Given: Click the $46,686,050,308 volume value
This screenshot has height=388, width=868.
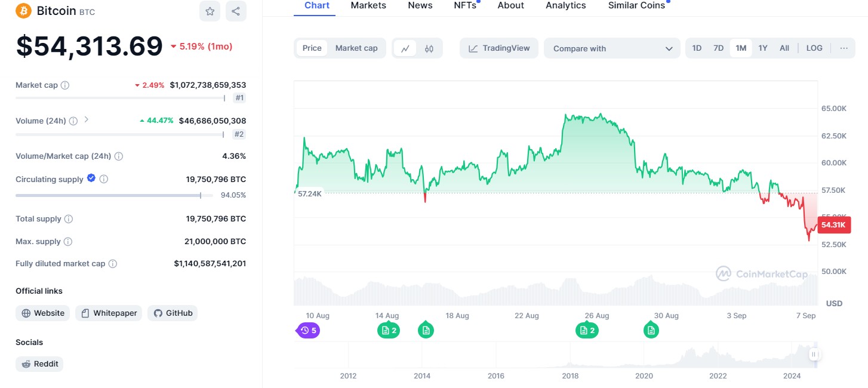Looking at the screenshot, I should [213, 121].
